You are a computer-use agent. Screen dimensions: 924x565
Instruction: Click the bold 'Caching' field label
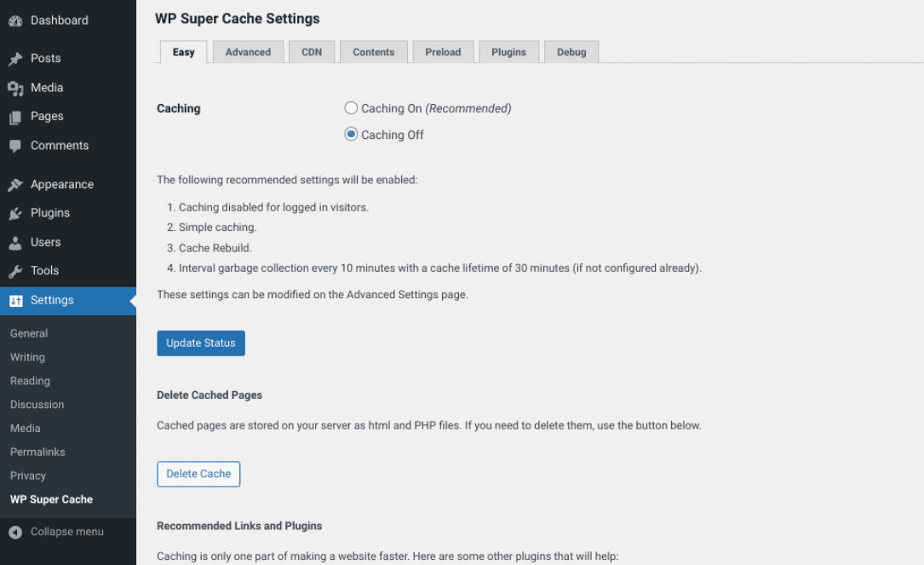(179, 108)
